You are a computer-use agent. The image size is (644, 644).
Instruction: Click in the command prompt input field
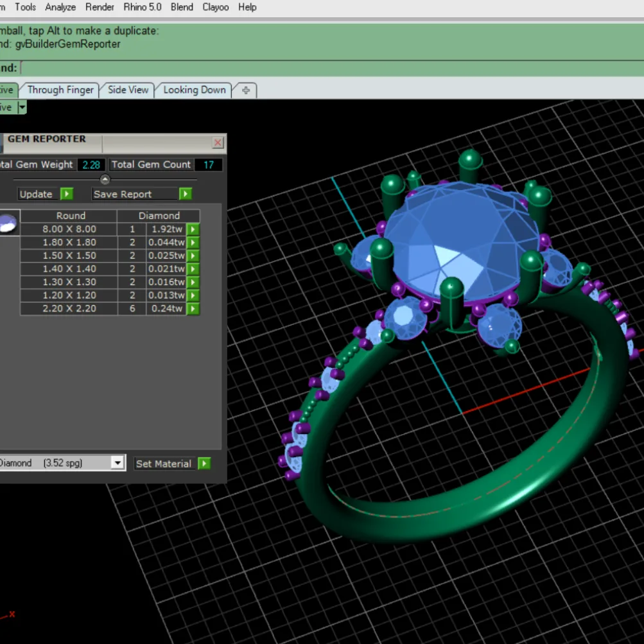tap(332, 68)
